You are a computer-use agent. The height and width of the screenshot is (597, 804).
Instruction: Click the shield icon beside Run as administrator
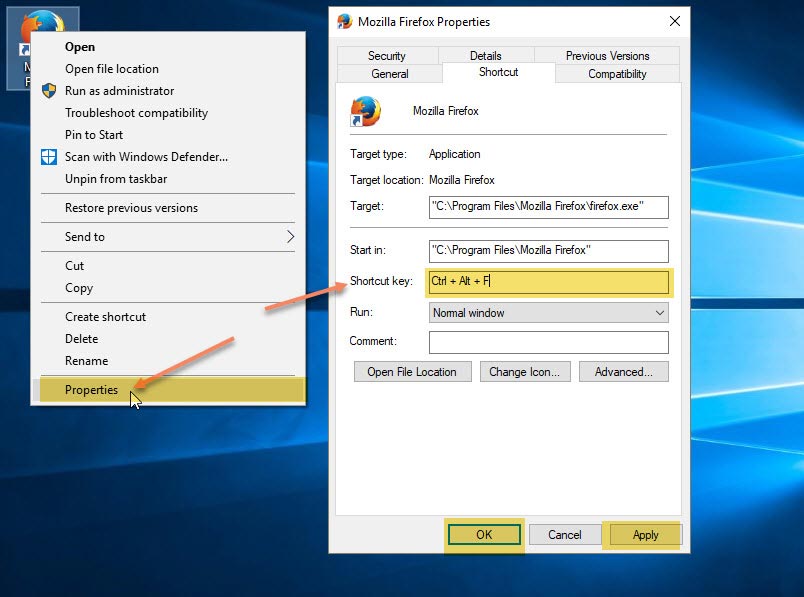[49, 91]
